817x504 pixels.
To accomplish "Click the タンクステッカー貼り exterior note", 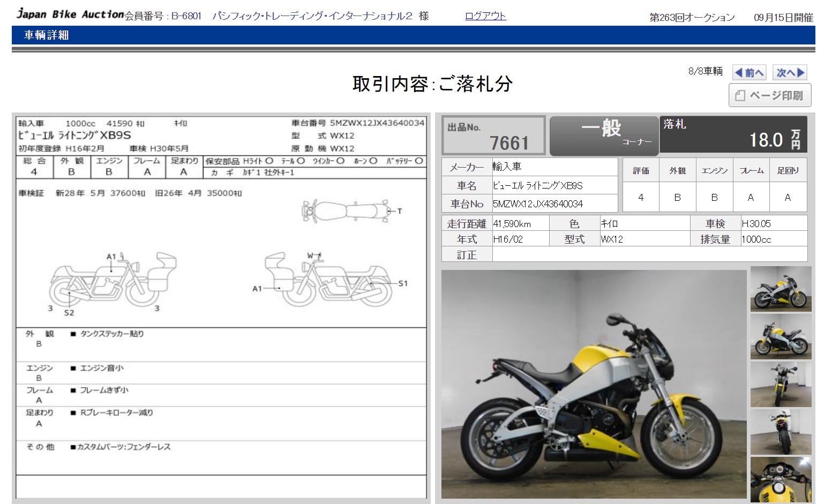I will (111, 334).
